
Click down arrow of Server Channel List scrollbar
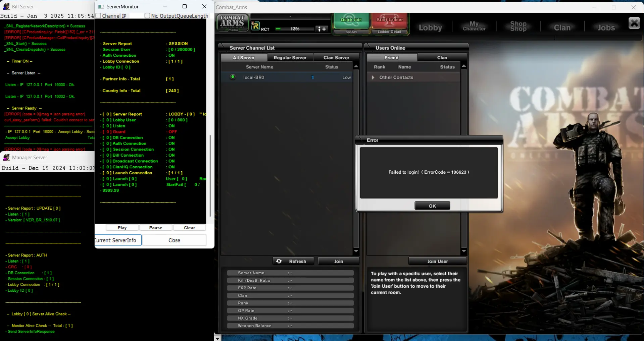[x=356, y=251]
